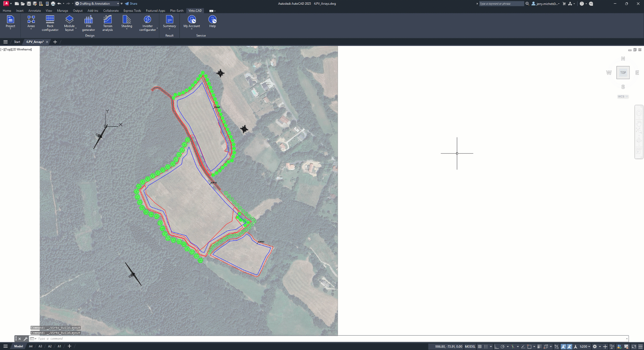Undo the last action

(59, 4)
